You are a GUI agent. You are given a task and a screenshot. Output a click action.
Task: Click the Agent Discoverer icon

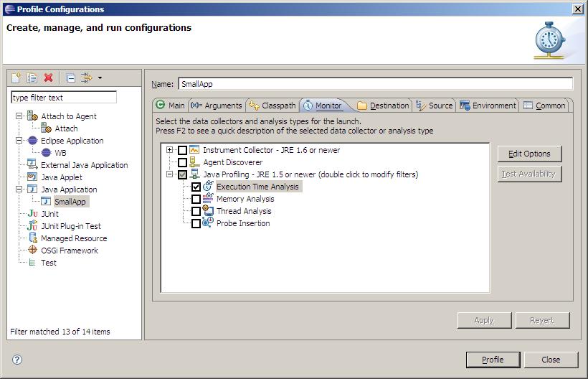[x=194, y=162]
